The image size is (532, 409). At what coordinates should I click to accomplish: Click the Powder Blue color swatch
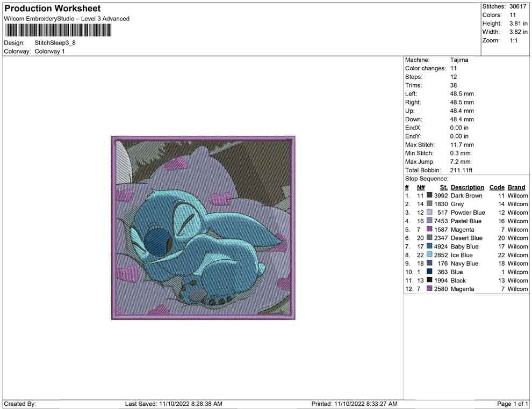point(429,212)
